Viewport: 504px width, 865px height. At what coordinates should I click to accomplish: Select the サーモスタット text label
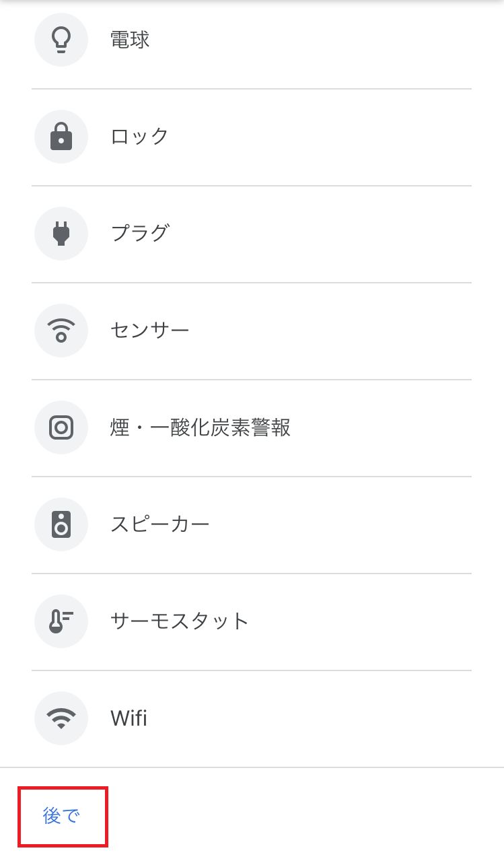tap(180, 622)
